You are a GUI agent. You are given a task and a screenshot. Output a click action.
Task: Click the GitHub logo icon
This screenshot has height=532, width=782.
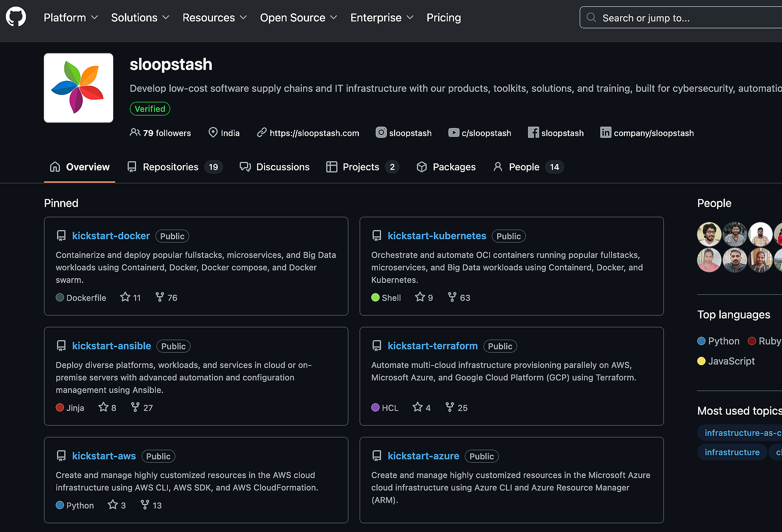point(16,17)
